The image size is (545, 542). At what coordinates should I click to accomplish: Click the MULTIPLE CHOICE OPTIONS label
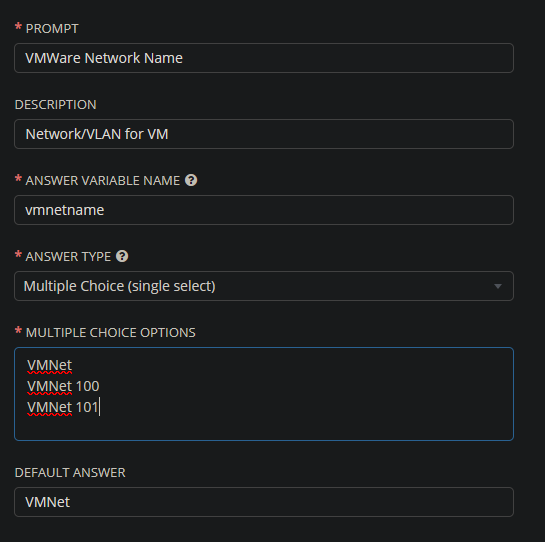(111, 333)
